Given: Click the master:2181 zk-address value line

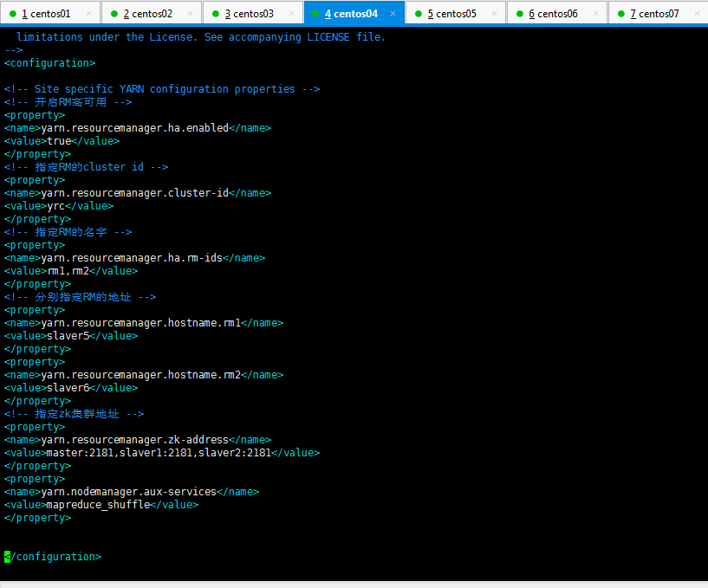Looking at the screenshot, I should [x=161, y=453].
